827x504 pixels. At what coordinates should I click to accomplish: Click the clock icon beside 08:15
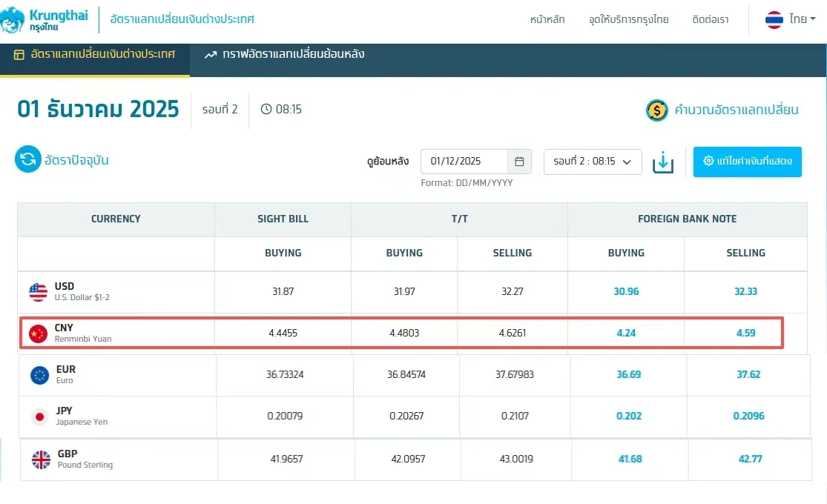click(x=266, y=109)
